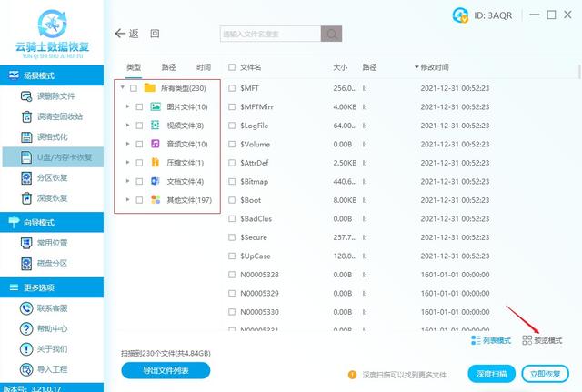Open the 帮助中心 question mark icon
582x392 pixels.
tap(26, 328)
